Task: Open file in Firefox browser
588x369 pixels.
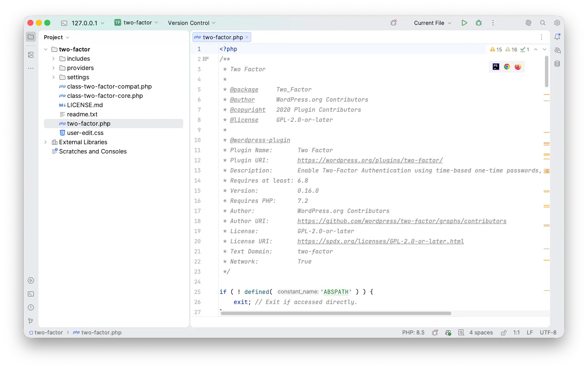Action: pyautogui.click(x=518, y=67)
